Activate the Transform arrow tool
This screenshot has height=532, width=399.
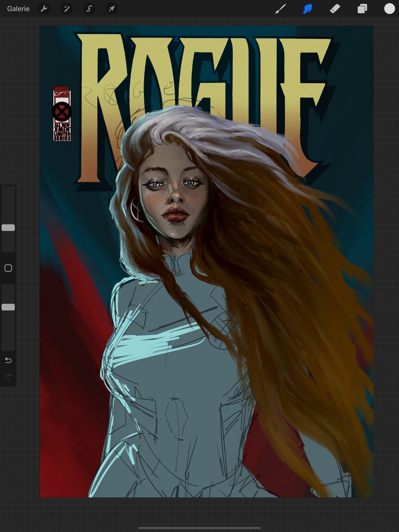tap(112, 9)
